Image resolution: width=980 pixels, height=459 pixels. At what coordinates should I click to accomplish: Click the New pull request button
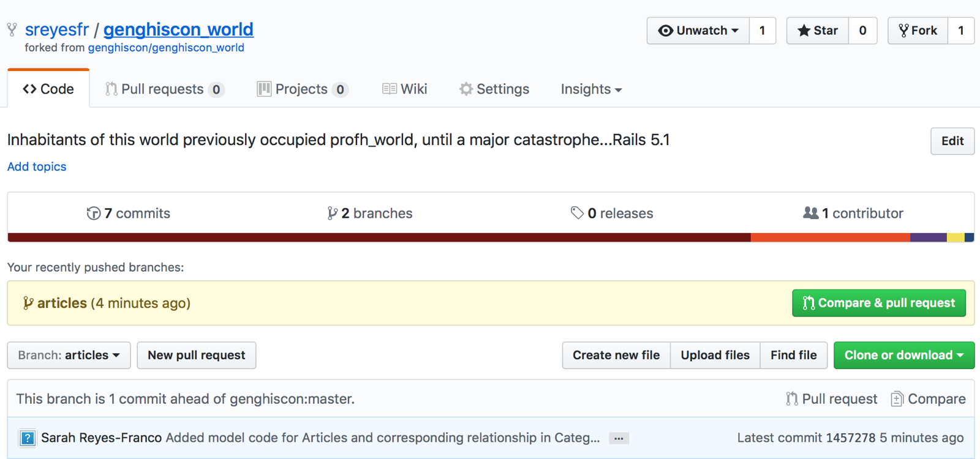point(197,355)
